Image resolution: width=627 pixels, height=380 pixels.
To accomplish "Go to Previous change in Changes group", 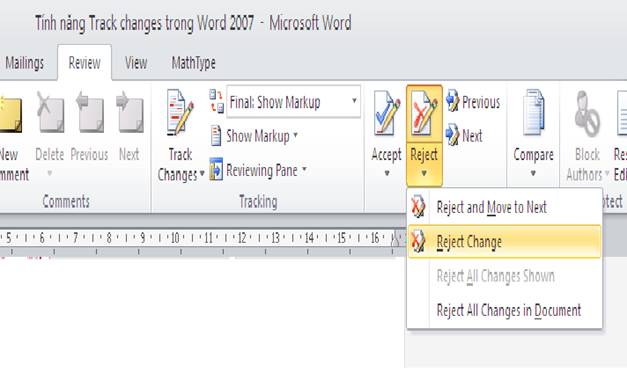I will click(x=473, y=102).
